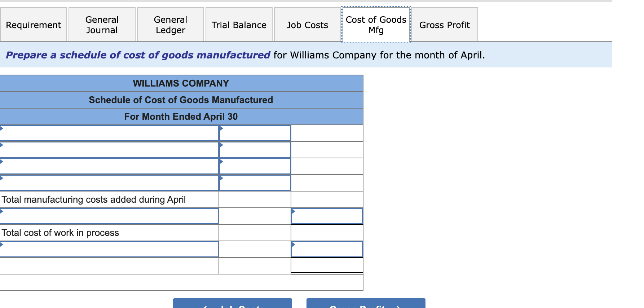Open the dropdown below Total cost of work in process
Screen dimensions: 644x308
[108, 249]
